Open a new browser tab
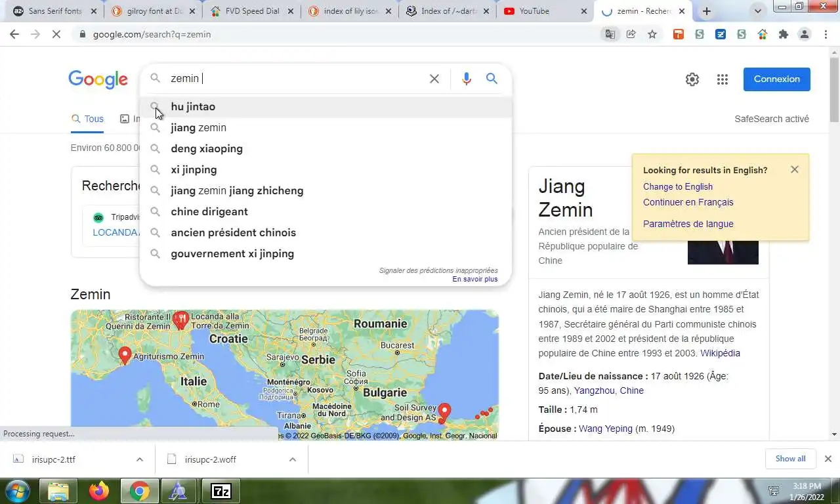Viewport: 840px width, 504px height. [707, 11]
